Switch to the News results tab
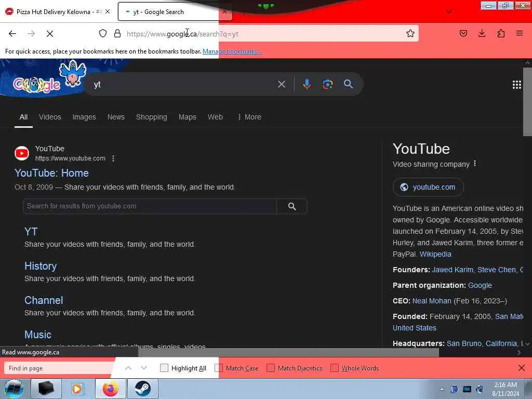 (116, 117)
